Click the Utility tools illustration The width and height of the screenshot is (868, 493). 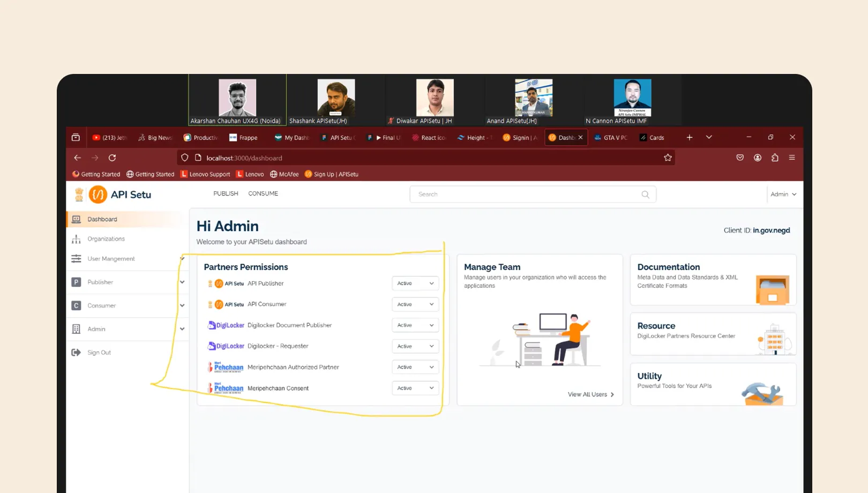[762, 394]
